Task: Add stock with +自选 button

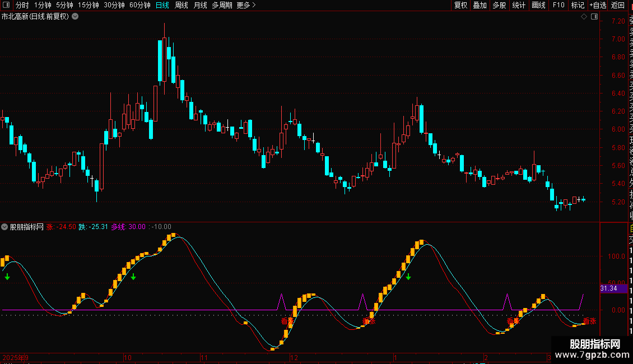Action: point(598,5)
